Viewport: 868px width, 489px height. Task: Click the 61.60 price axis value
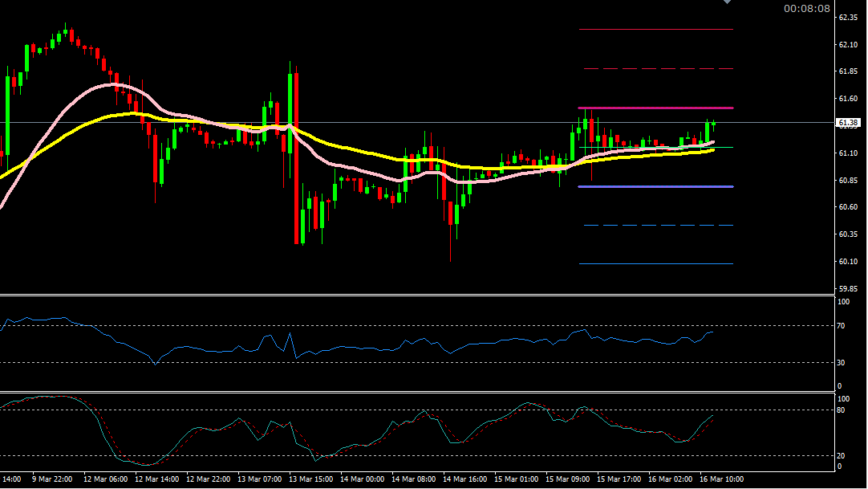[848, 99]
